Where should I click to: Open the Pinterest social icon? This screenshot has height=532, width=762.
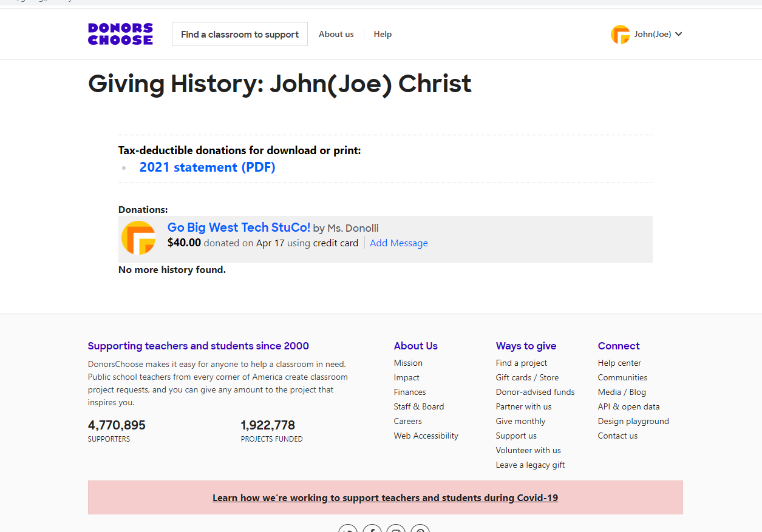(420, 528)
